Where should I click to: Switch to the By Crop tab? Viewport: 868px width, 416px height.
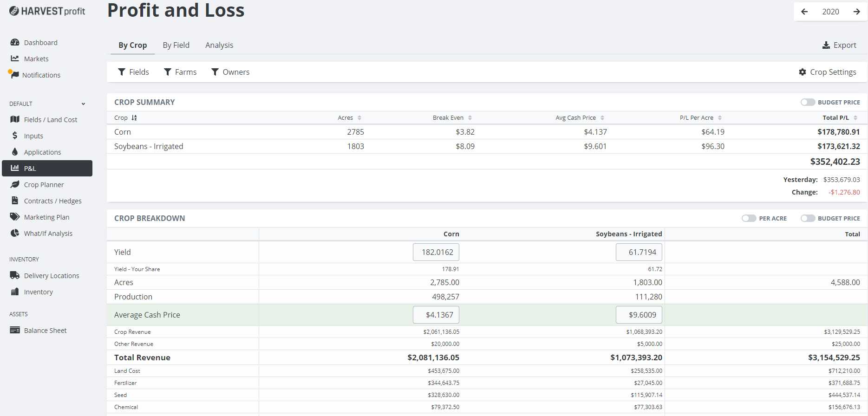pos(132,45)
